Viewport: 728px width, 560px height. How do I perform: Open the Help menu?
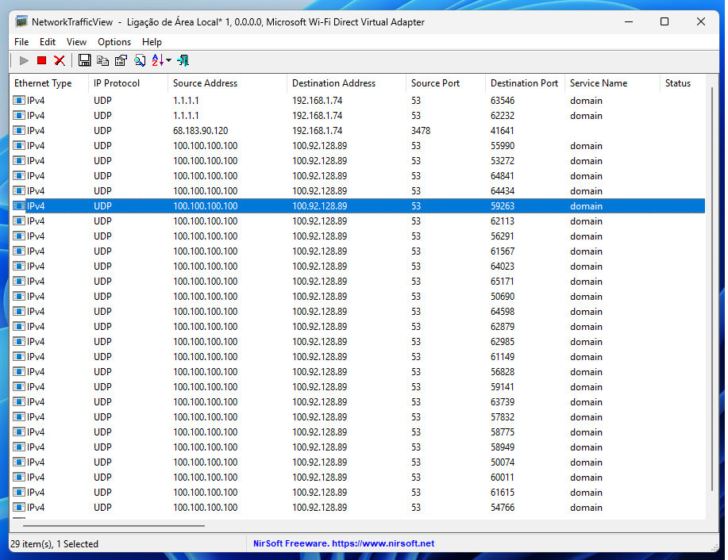(152, 42)
